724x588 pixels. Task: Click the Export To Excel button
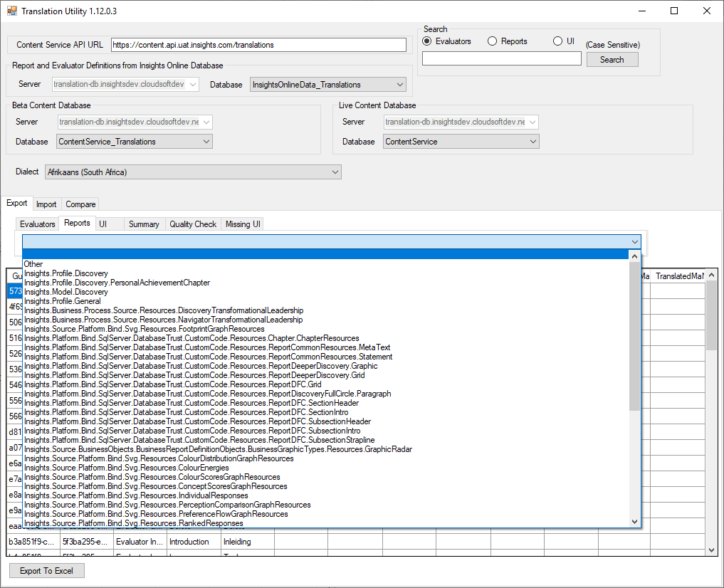pos(47,571)
